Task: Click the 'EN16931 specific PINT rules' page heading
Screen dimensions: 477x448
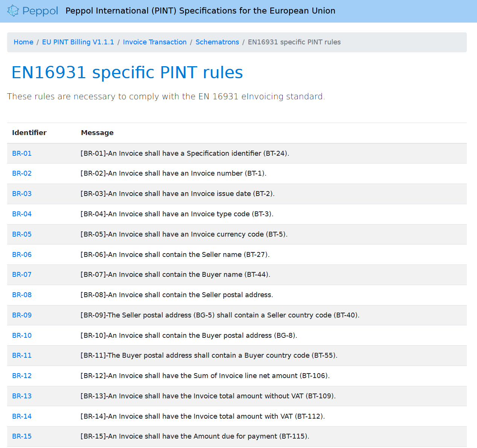Action: click(x=127, y=72)
